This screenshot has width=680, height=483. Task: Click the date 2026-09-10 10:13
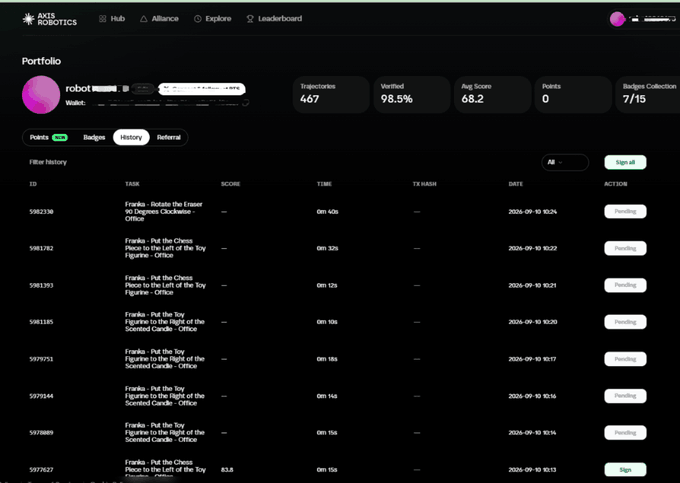pyautogui.click(x=533, y=470)
